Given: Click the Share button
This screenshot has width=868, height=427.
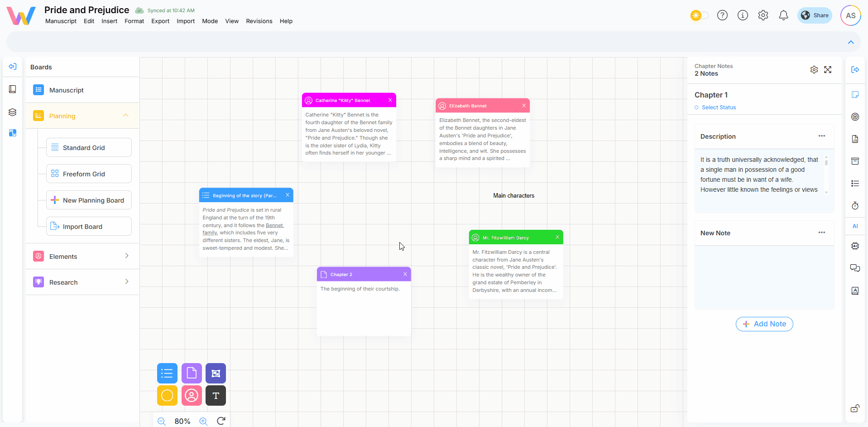Looking at the screenshot, I should [815, 15].
